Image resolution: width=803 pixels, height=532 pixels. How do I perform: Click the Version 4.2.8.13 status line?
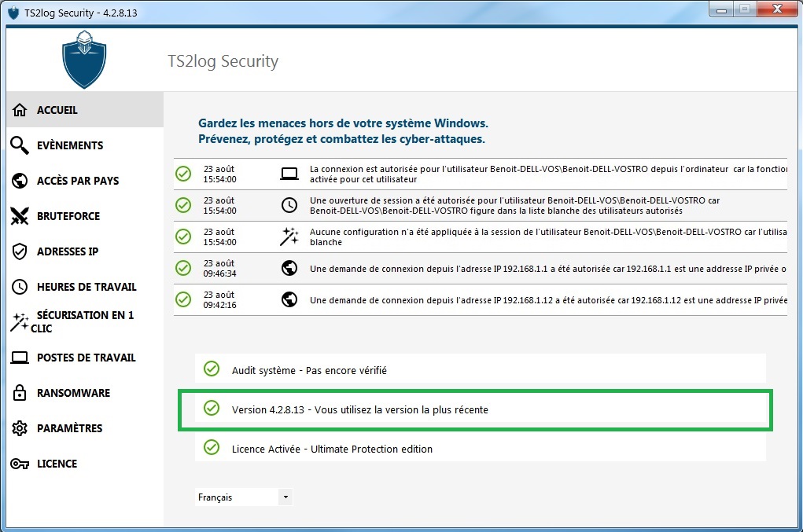tap(359, 409)
